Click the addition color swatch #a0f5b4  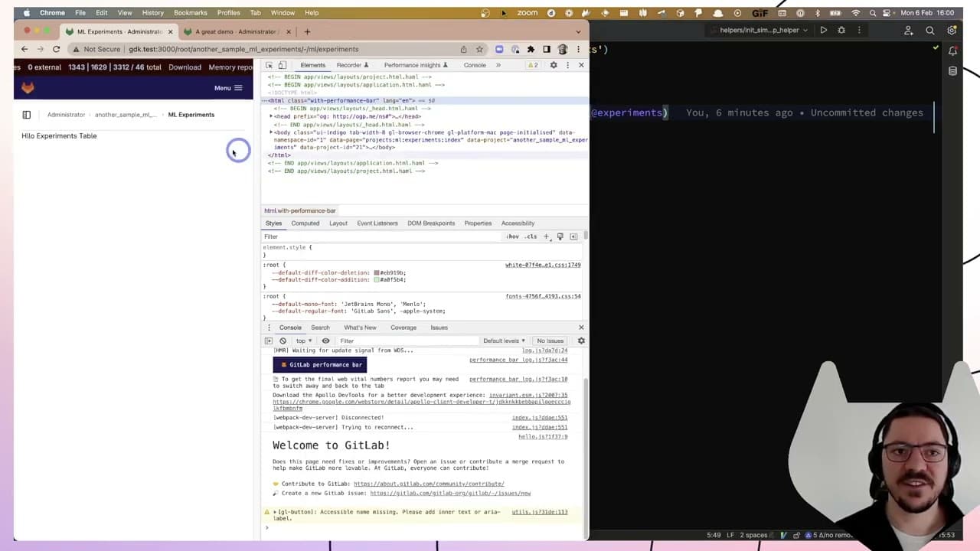[377, 279]
